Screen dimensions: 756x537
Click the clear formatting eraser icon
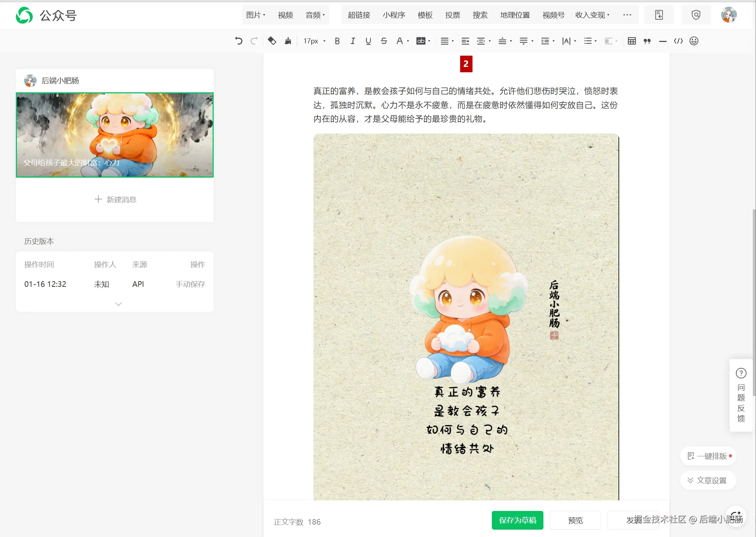[x=272, y=41]
